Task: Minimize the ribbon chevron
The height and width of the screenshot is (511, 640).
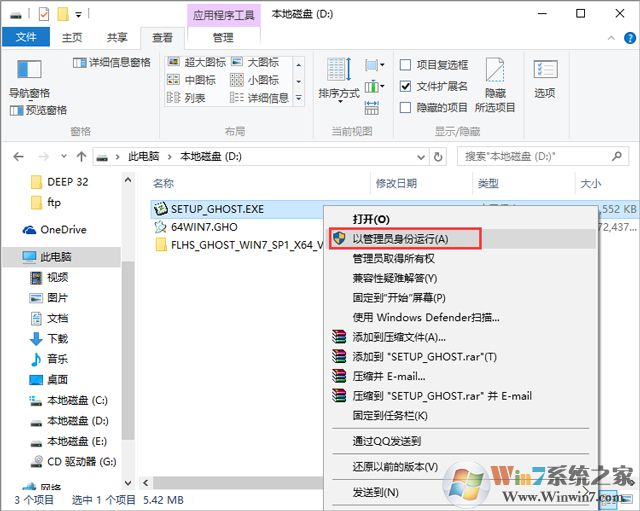Action: 611,38
